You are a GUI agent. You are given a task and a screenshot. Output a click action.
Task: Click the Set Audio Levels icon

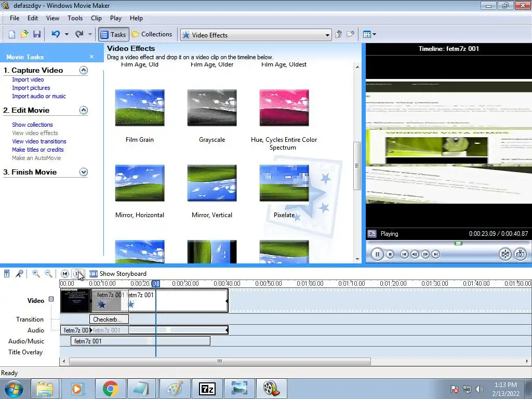point(7,273)
